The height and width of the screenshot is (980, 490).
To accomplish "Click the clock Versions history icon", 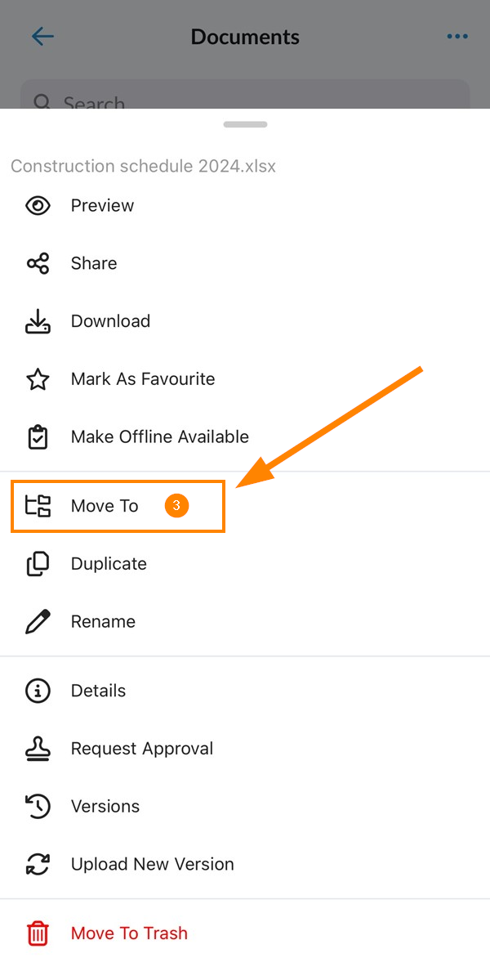I will [x=38, y=806].
